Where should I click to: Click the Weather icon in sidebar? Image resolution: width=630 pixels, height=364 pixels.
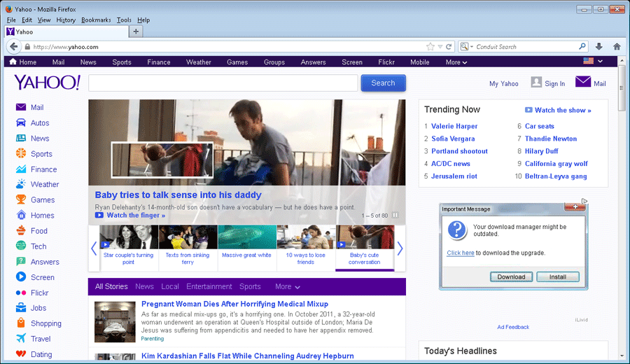tap(21, 185)
